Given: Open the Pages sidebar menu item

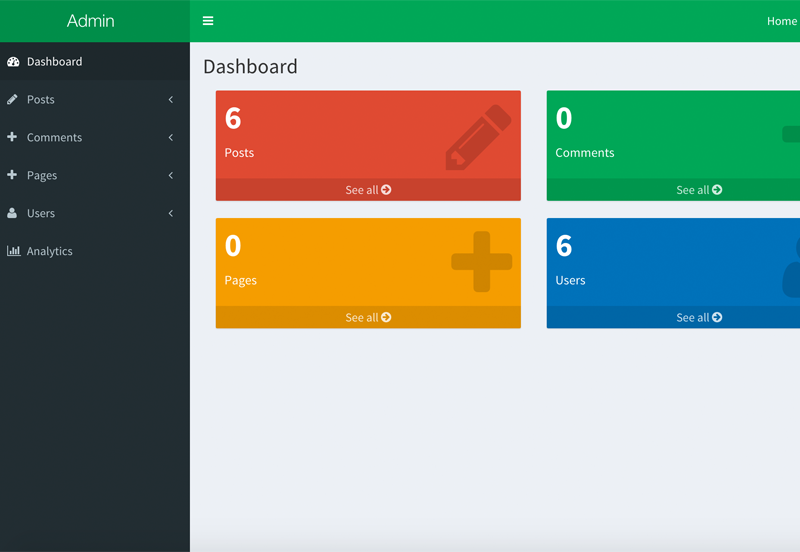Looking at the screenshot, I should (x=95, y=175).
